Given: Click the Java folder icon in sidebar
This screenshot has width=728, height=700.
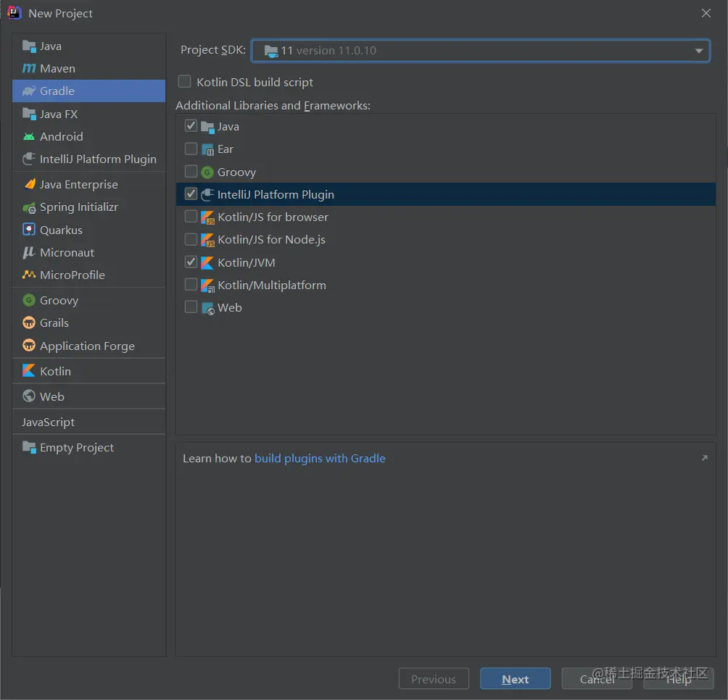Looking at the screenshot, I should pyautogui.click(x=29, y=46).
